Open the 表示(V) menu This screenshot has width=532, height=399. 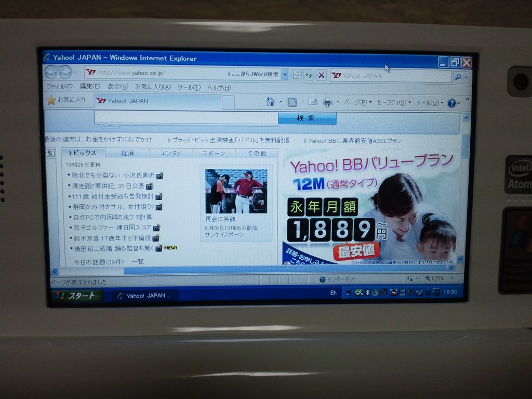(x=117, y=87)
